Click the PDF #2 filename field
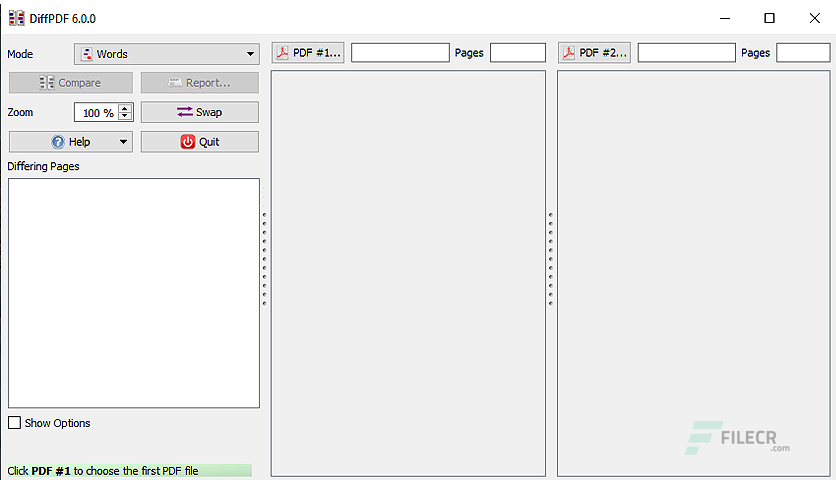The width and height of the screenshot is (836, 484). pyautogui.click(x=686, y=53)
